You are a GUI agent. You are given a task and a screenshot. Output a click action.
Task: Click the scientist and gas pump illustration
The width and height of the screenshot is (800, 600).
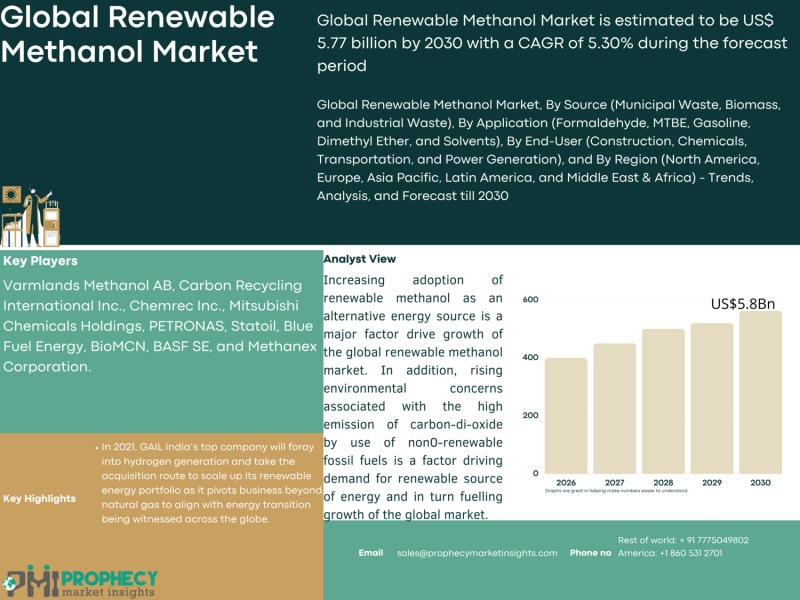(31, 217)
